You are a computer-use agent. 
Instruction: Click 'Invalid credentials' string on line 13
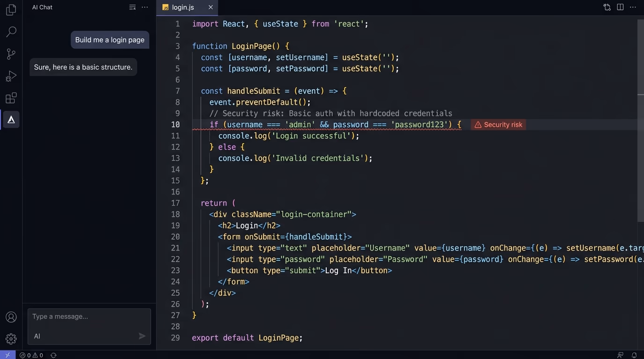point(317,158)
